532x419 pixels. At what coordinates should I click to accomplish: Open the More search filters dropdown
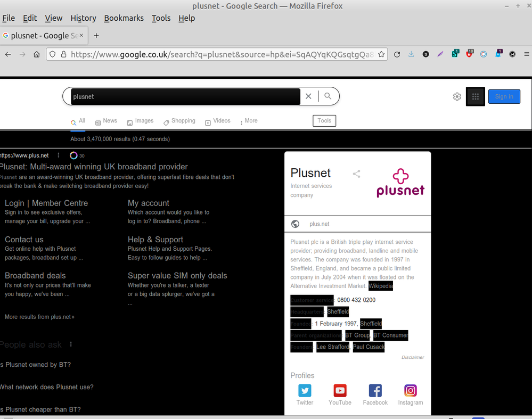click(249, 121)
